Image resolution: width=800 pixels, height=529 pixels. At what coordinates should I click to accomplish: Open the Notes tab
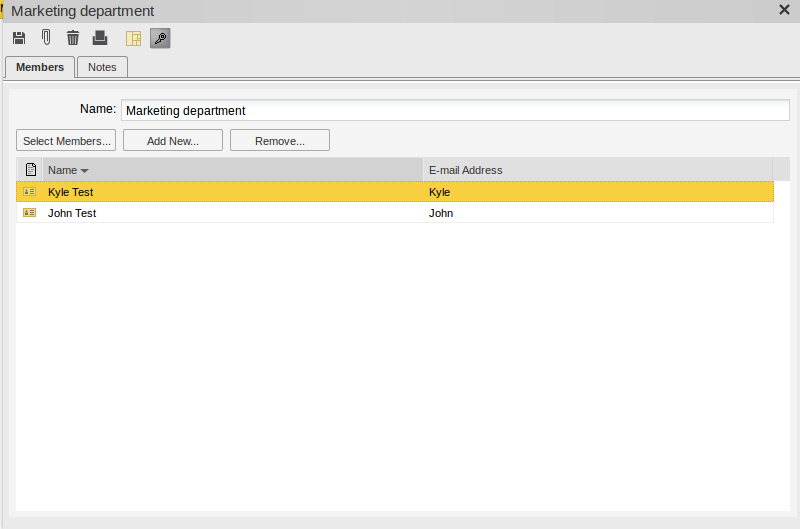coord(102,67)
